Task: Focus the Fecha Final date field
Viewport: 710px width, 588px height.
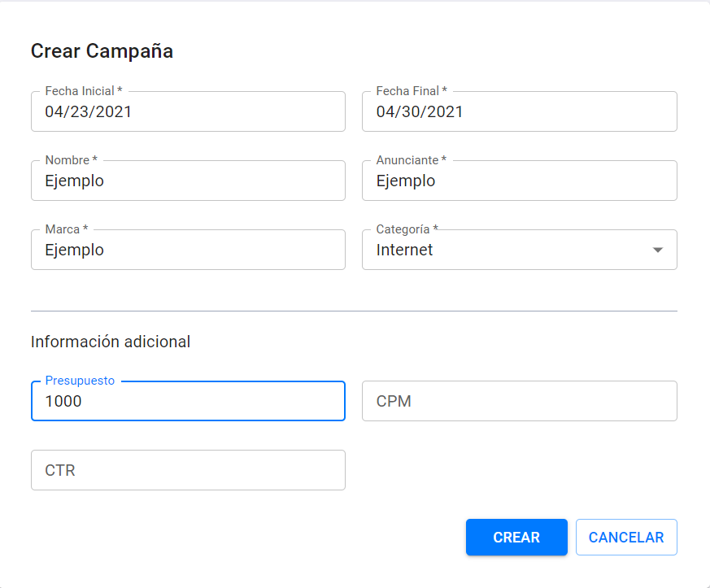Action: pos(519,112)
